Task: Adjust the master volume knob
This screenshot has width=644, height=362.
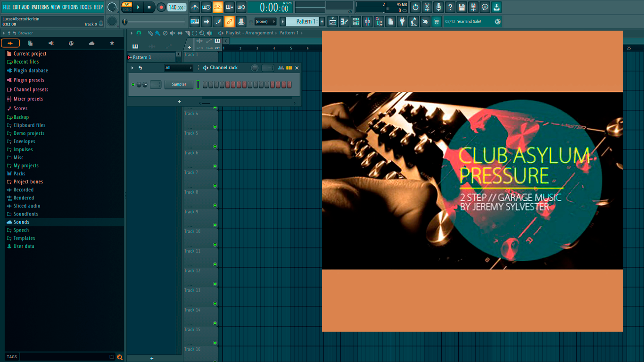Action: point(112,7)
